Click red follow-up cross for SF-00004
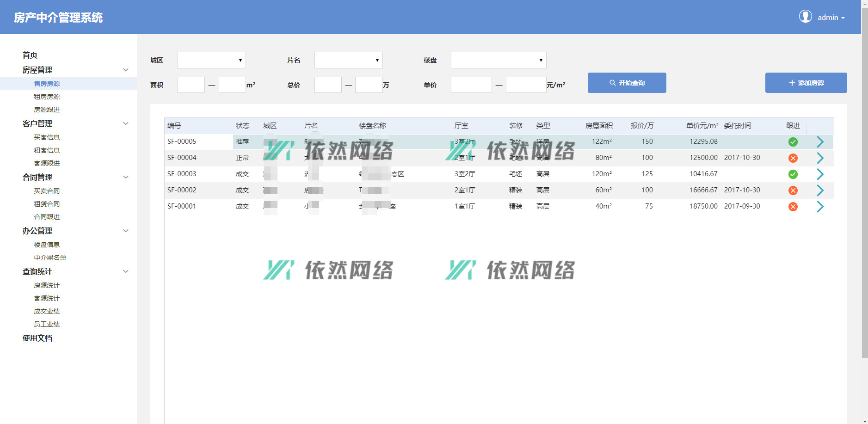Viewport: 868px width, 424px height. tap(793, 158)
